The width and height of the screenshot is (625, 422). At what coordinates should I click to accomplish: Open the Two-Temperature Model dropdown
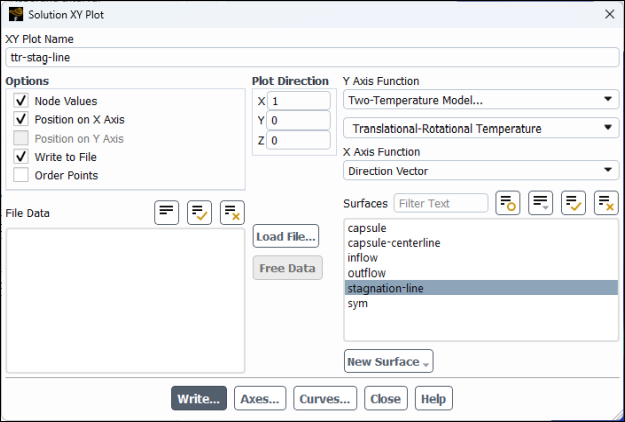[480, 100]
